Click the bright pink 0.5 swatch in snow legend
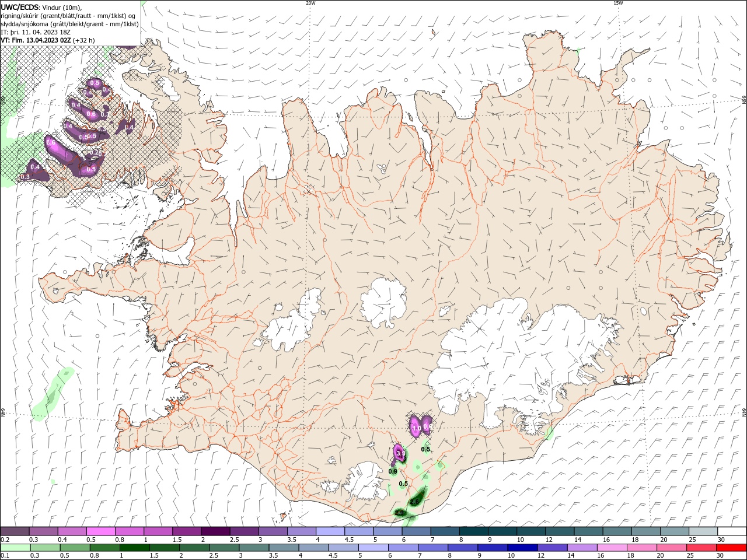 point(100,531)
